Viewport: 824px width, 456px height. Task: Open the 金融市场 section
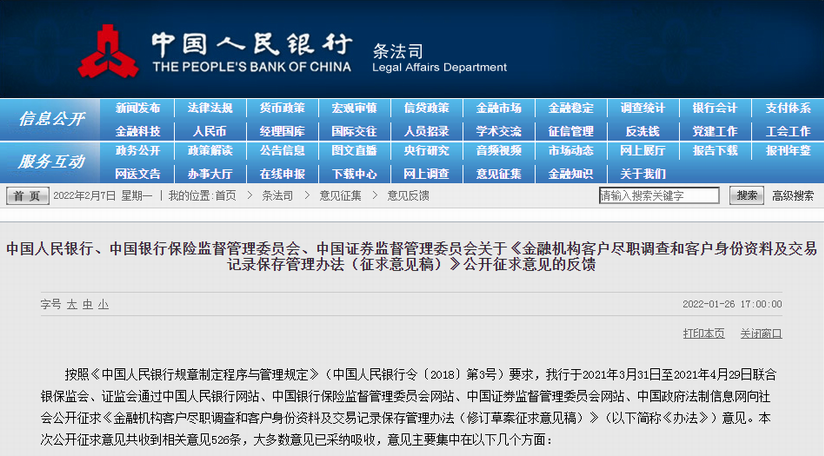pos(499,108)
